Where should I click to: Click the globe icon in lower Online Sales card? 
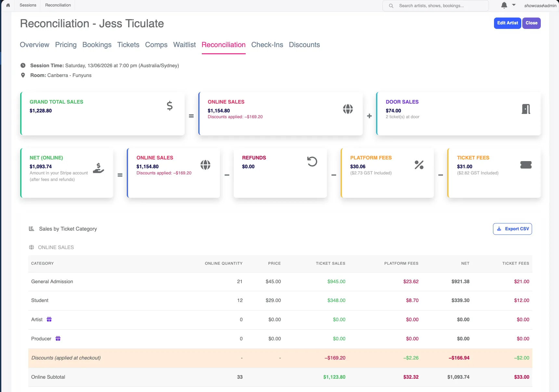tap(205, 165)
